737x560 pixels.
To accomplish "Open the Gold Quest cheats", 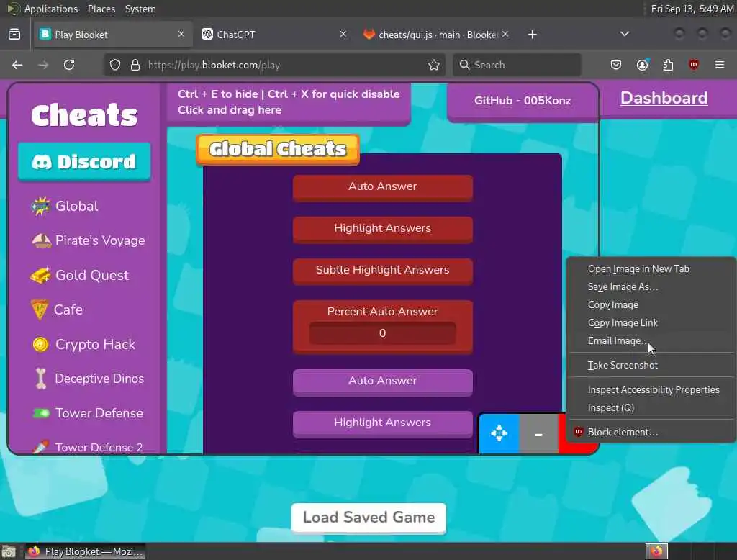I will tap(79, 276).
